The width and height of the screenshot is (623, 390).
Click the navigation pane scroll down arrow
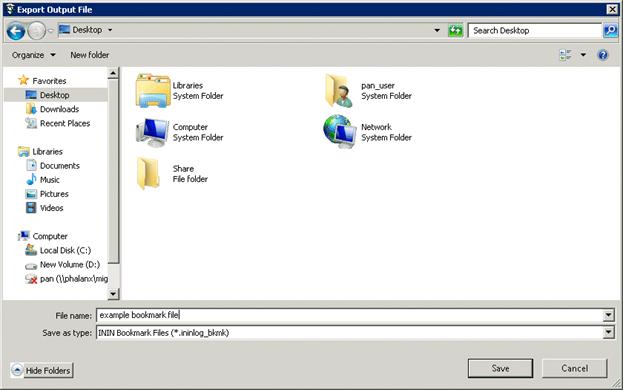click(x=113, y=294)
